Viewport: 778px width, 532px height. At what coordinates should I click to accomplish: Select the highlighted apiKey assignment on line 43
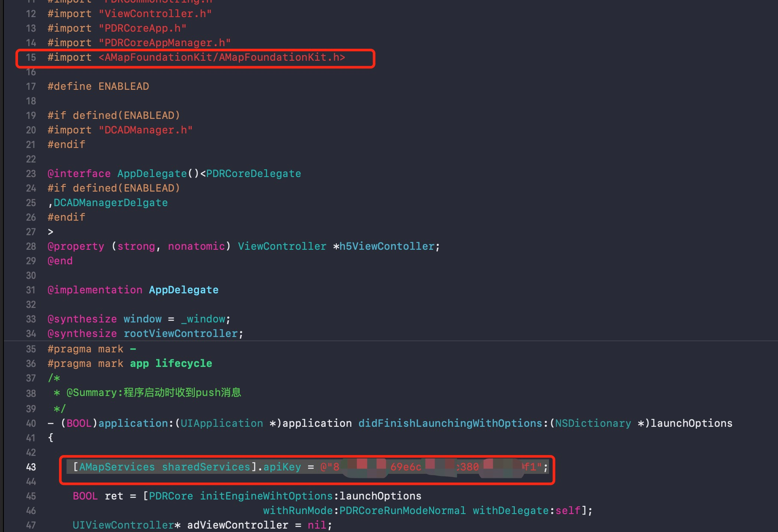point(306,467)
